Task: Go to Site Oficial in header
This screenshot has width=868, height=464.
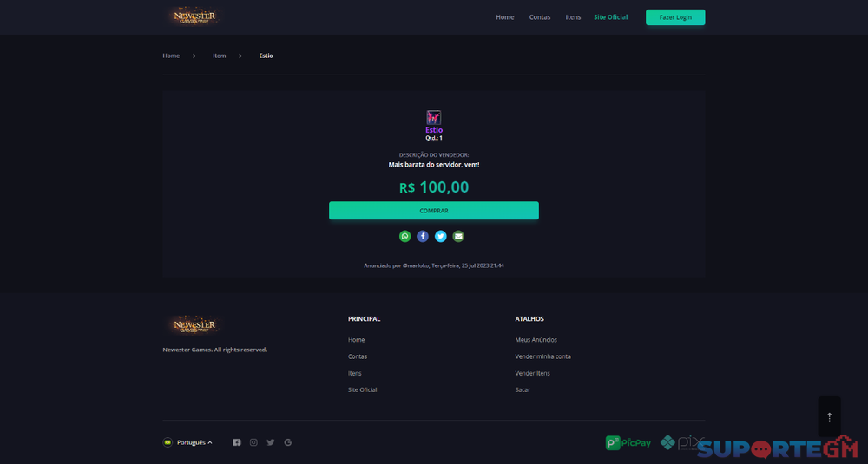Action: point(610,17)
